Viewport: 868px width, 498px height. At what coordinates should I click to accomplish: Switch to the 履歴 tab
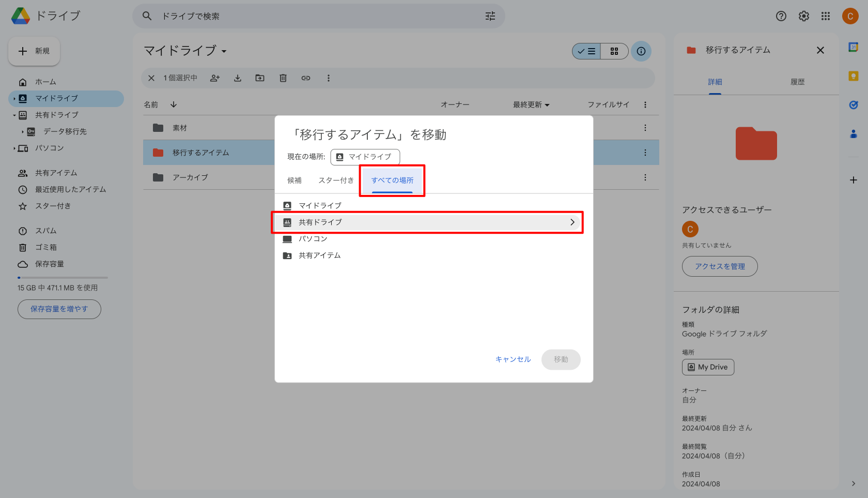click(x=798, y=82)
